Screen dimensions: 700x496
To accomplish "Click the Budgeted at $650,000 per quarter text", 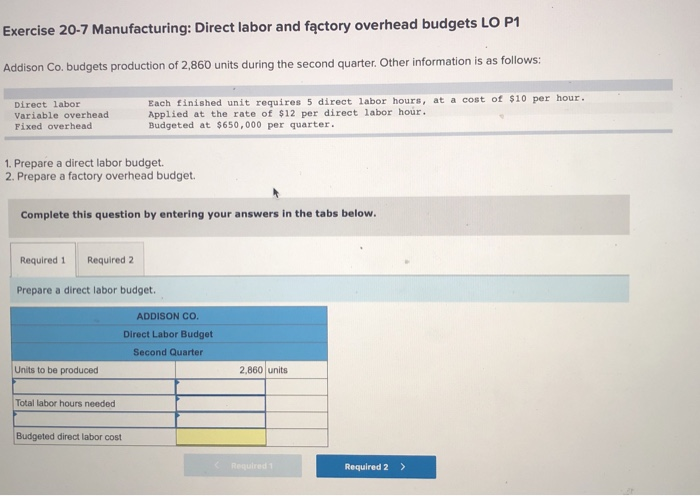I will [242, 125].
